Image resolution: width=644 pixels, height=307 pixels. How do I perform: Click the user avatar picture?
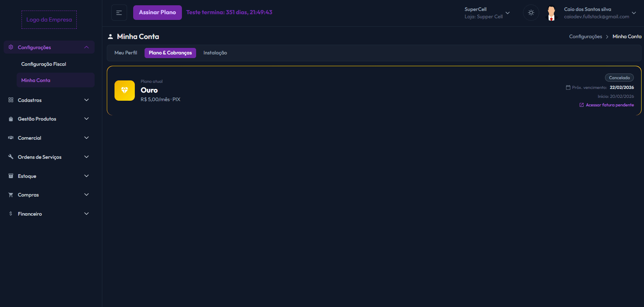pyautogui.click(x=551, y=13)
